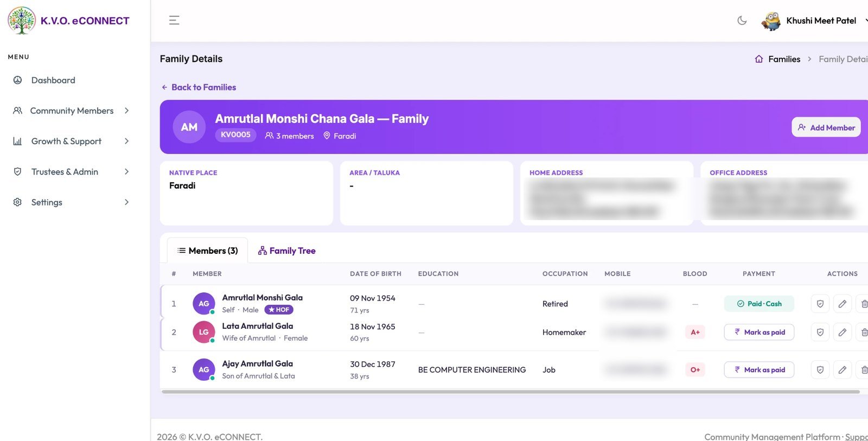Click the Settings gear icon in sidebar
The height and width of the screenshot is (441, 868).
pyautogui.click(x=17, y=202)
